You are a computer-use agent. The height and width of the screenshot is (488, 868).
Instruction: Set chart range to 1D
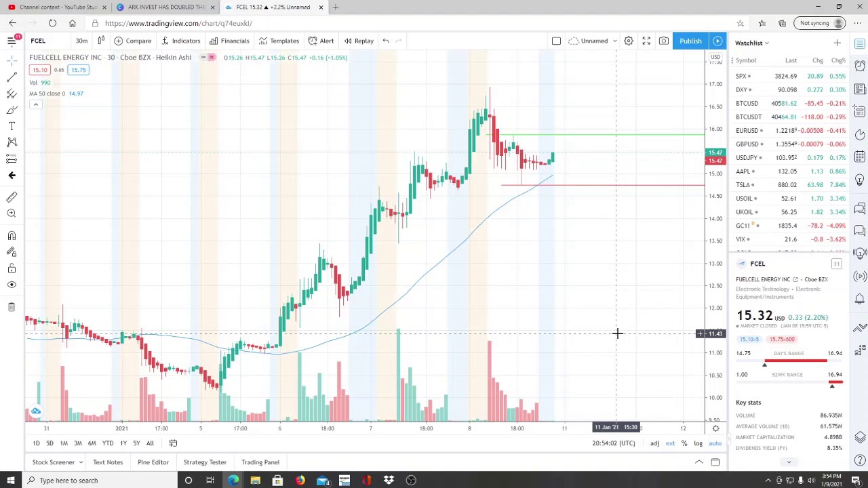coord(36,443)
